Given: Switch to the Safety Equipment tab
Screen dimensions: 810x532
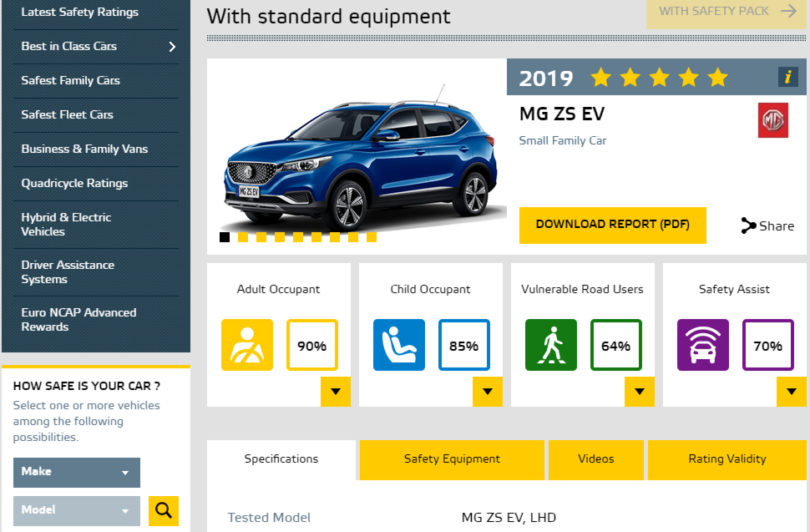Looking at the screenshot, I should [452, 459].
